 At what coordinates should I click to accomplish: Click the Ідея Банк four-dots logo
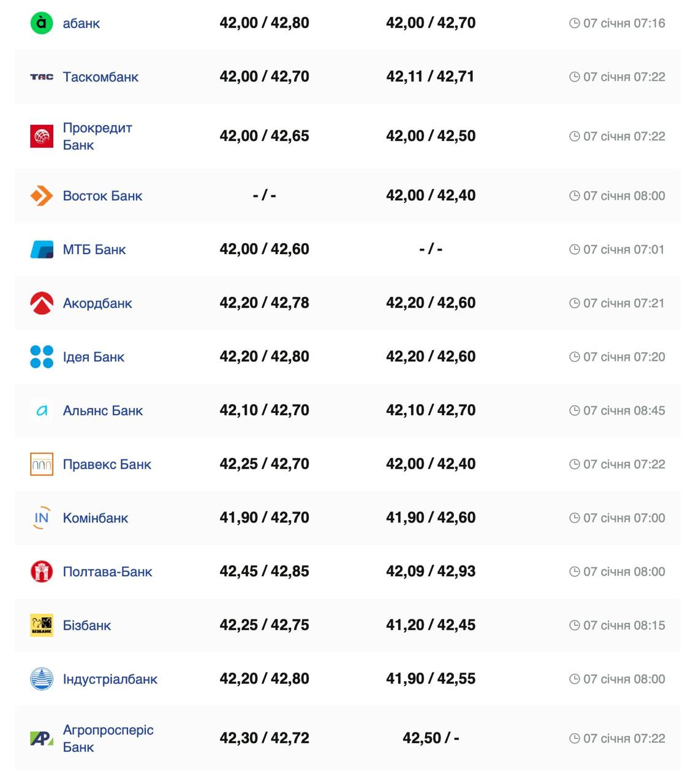pos(42,357)
